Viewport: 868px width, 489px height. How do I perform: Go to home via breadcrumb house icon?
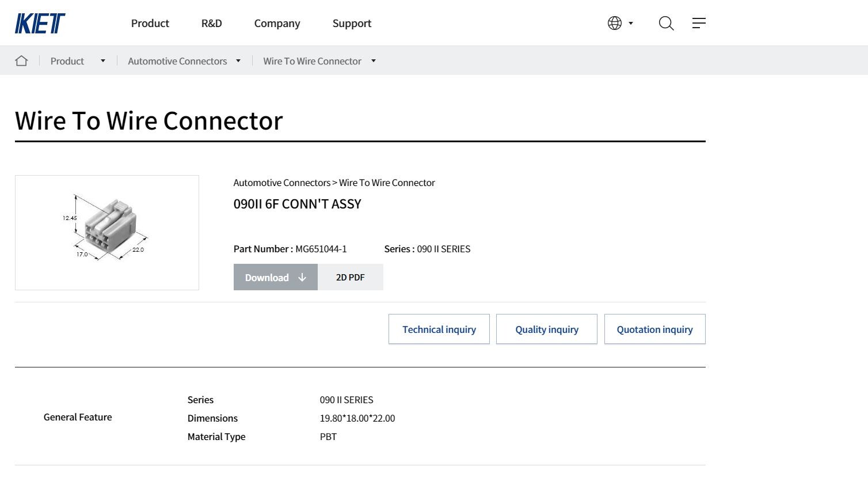(x=21, y=60)
